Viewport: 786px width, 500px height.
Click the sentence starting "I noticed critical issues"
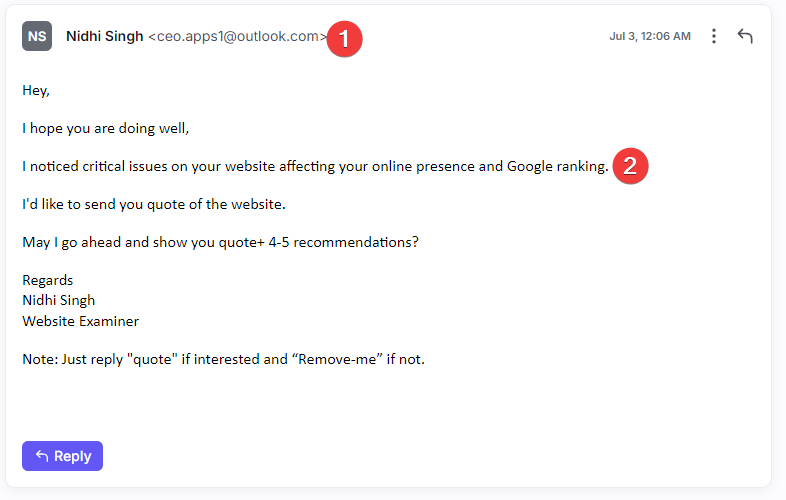[315, 166]
